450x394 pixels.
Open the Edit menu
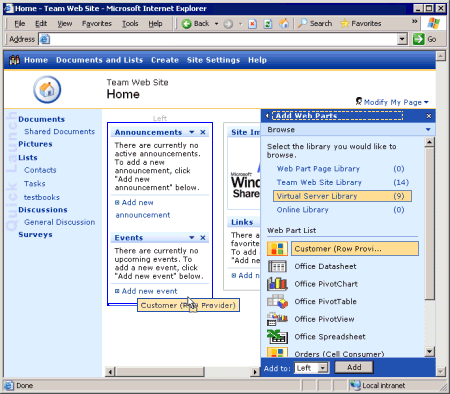41,24
